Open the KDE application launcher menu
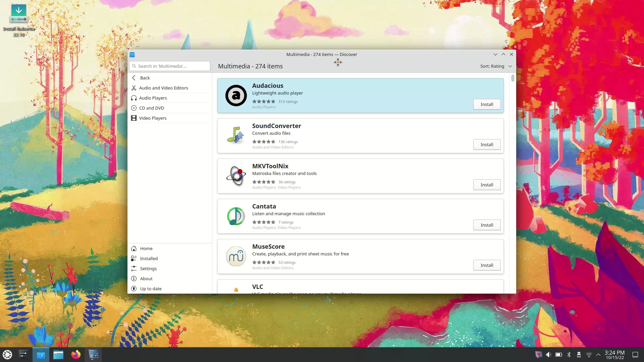The height and width of the screenshot is (362, 644). (x=7, y=354)
